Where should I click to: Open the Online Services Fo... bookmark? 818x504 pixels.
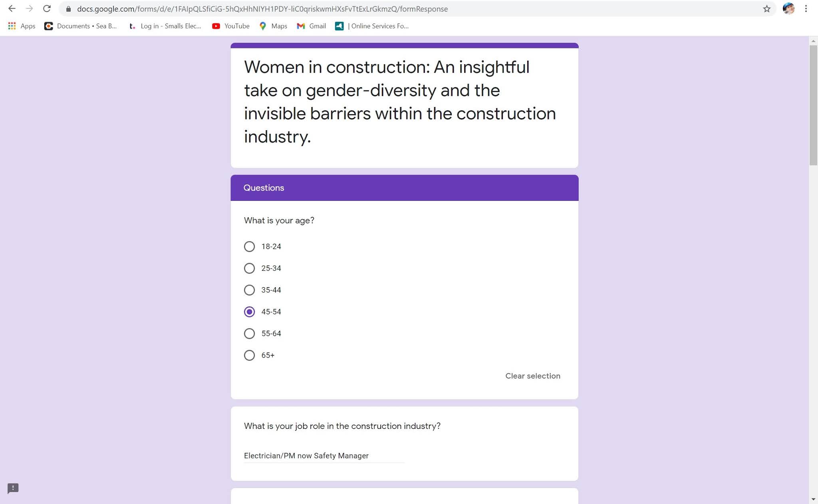click(372, 26)
